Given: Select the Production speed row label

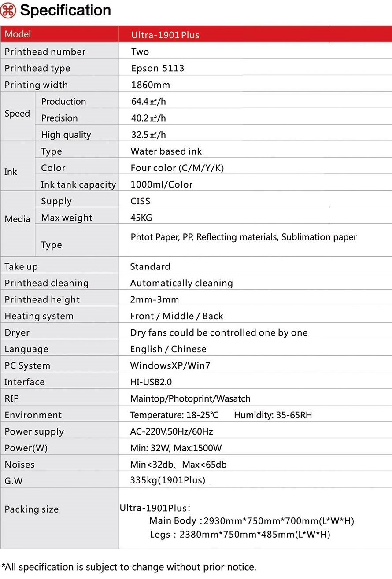Looking at the screenshot, I should (63, 101).
